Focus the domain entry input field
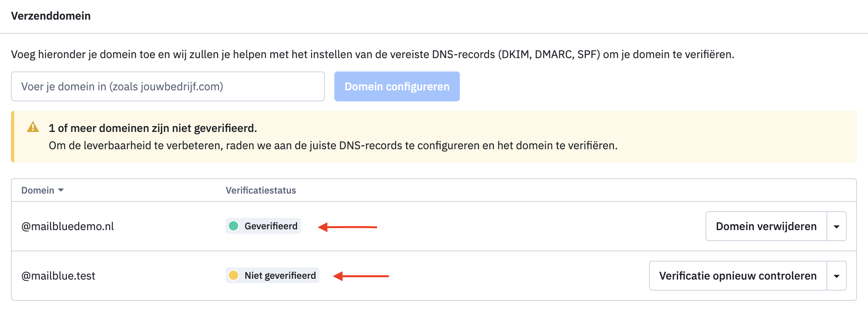This screenshot has width=868, height=311. click(x=168, y=86)
